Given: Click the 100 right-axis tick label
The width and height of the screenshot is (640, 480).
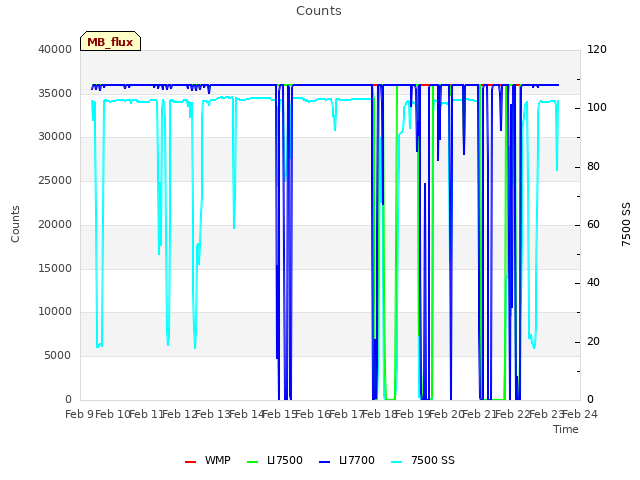Looking at the screenshot, I should pyautogui.click(x=597, y=108).
